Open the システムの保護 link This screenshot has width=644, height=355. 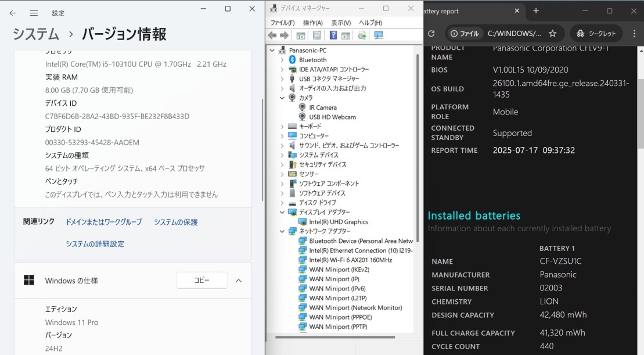pos(176,222)
